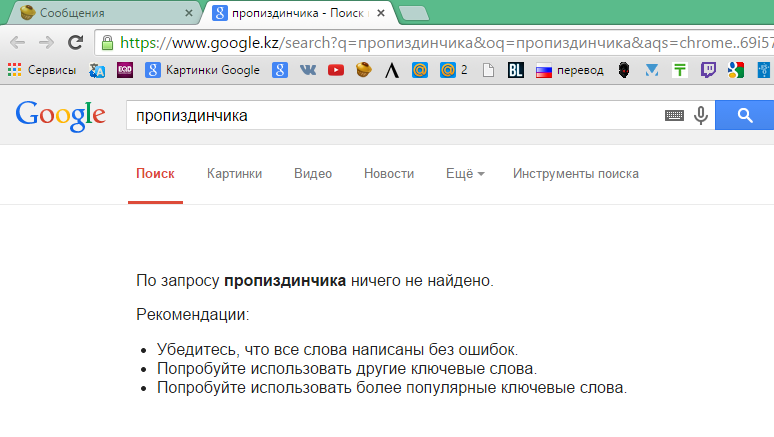Image resolution: width=774 pixels, height=437 pixels.
Task: Open the on-screen keyboard icon in search box
Action: 674,116
